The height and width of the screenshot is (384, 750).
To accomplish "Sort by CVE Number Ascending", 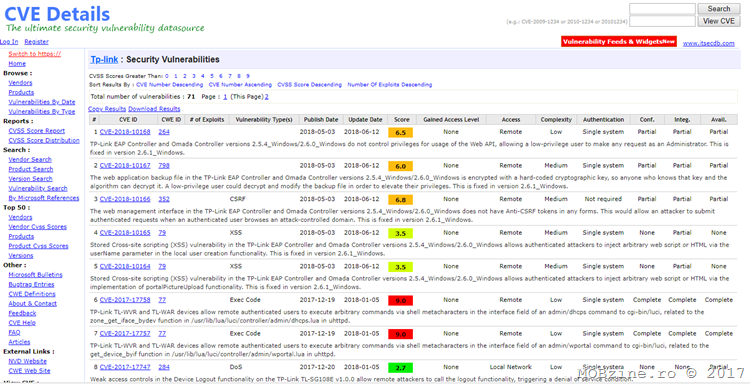I will pos(240,85).
